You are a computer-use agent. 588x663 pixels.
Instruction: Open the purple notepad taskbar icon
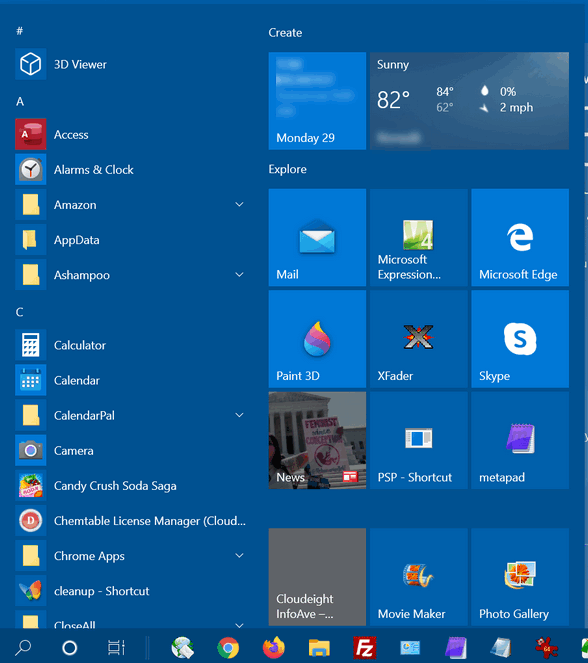point(456,647)
